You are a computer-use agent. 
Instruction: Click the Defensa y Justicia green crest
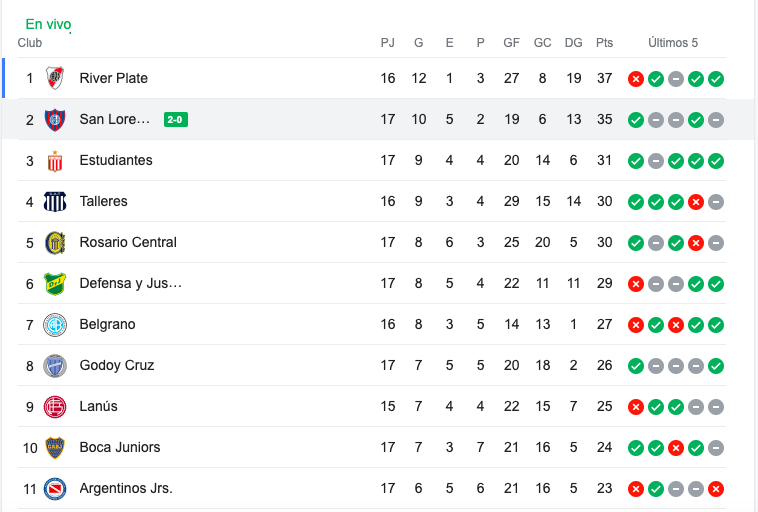(x=55, y=284)
